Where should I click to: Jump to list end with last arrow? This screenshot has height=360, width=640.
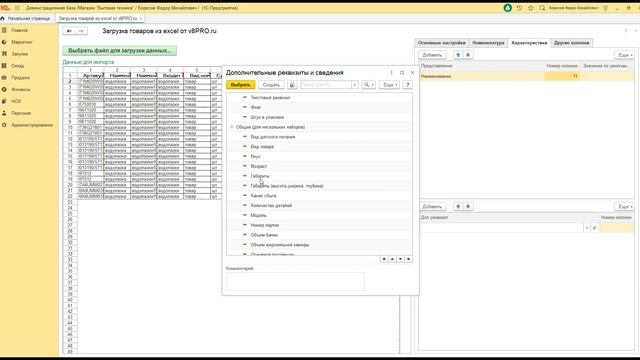coord(408,259)
